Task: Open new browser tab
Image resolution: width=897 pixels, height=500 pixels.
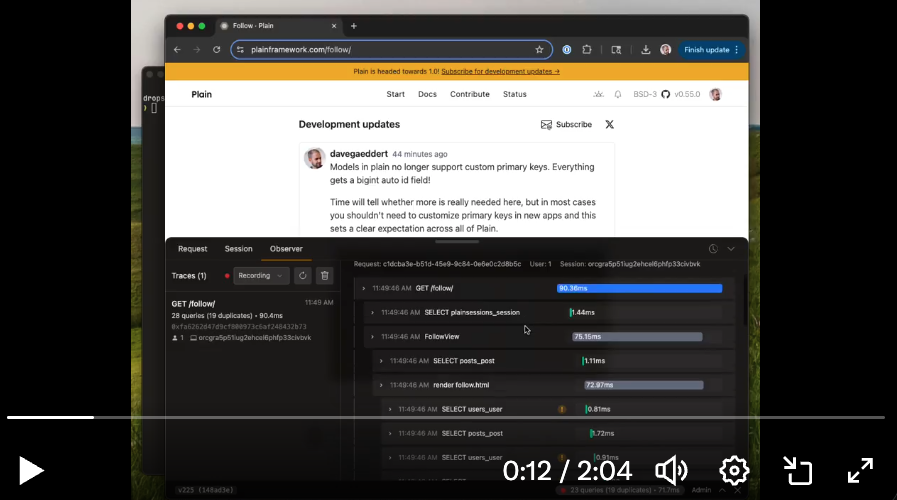Action: coord(354,26)
